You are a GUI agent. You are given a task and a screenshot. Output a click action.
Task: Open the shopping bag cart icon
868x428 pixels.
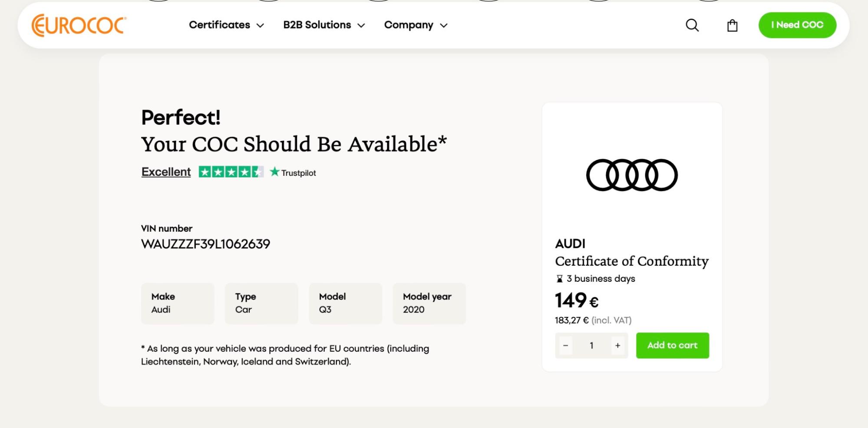[733, 26]
